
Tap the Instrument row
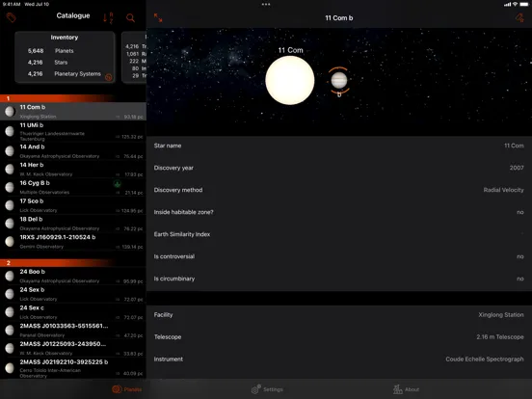click(339, 359)
